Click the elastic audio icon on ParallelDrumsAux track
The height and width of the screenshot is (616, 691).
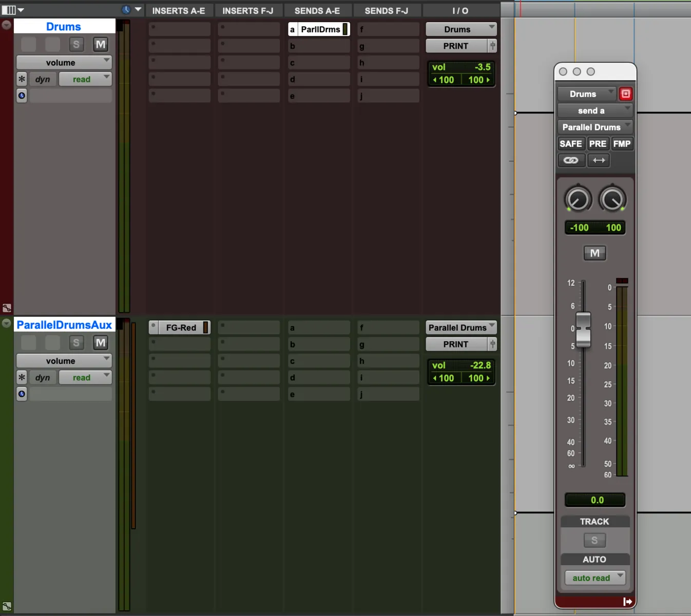(7, 605)
